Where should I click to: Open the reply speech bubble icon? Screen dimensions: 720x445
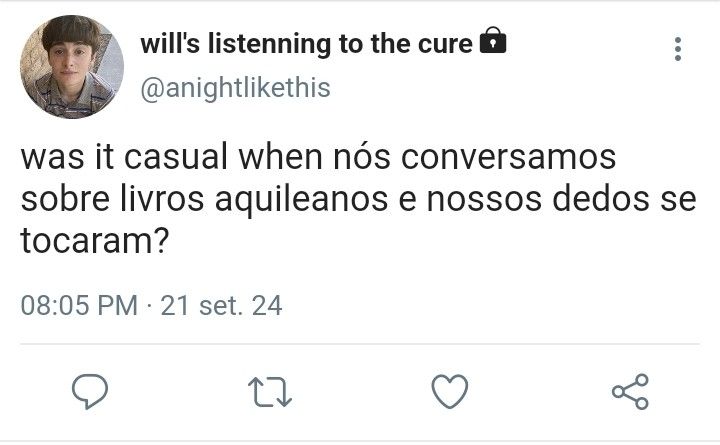click(90, 391)
